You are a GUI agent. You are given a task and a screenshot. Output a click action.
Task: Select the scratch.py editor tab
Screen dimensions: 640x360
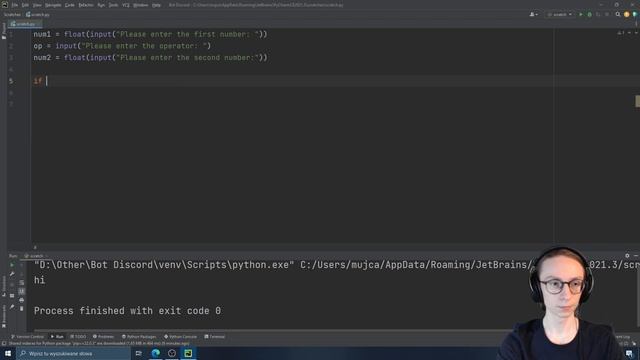[24, 24]
